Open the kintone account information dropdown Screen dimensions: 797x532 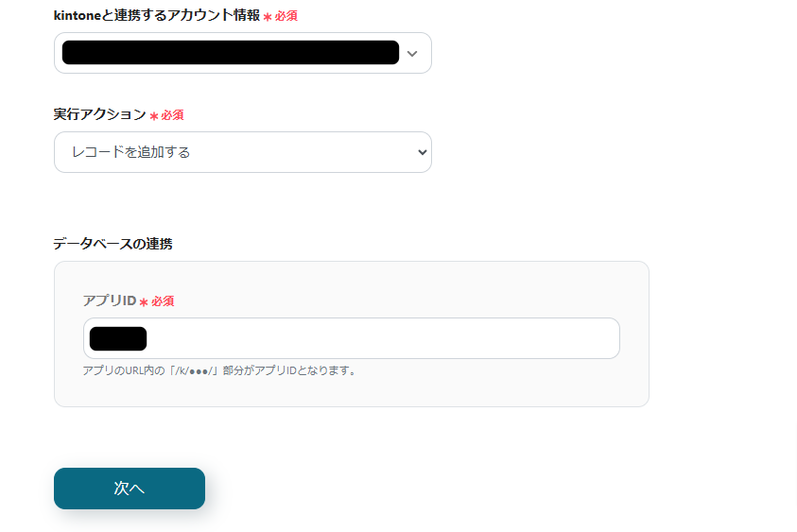[242, 53]
